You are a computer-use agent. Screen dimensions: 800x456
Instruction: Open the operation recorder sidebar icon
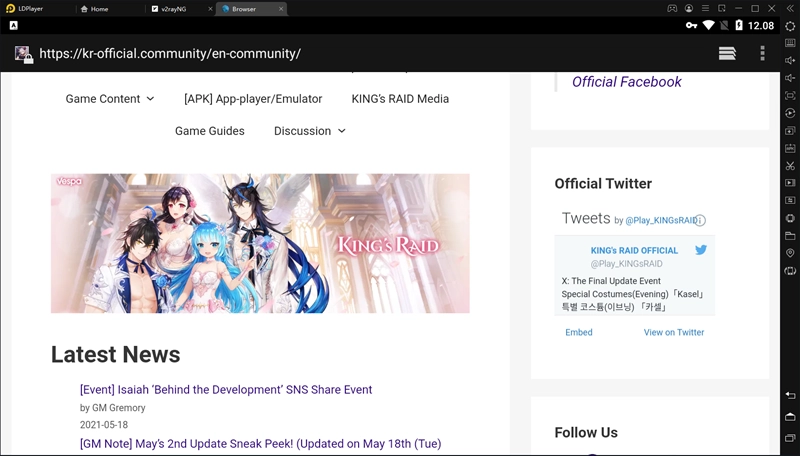click(x=790, y=113)
